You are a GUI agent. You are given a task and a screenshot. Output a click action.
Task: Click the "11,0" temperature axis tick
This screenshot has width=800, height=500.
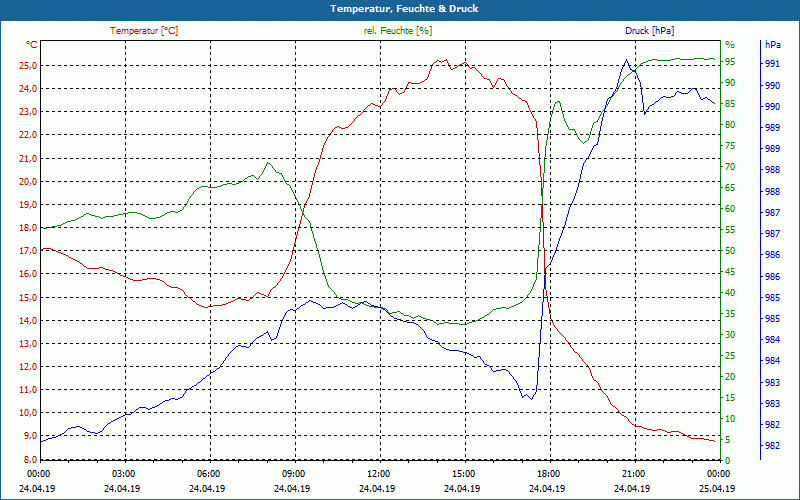pos(28,389)
